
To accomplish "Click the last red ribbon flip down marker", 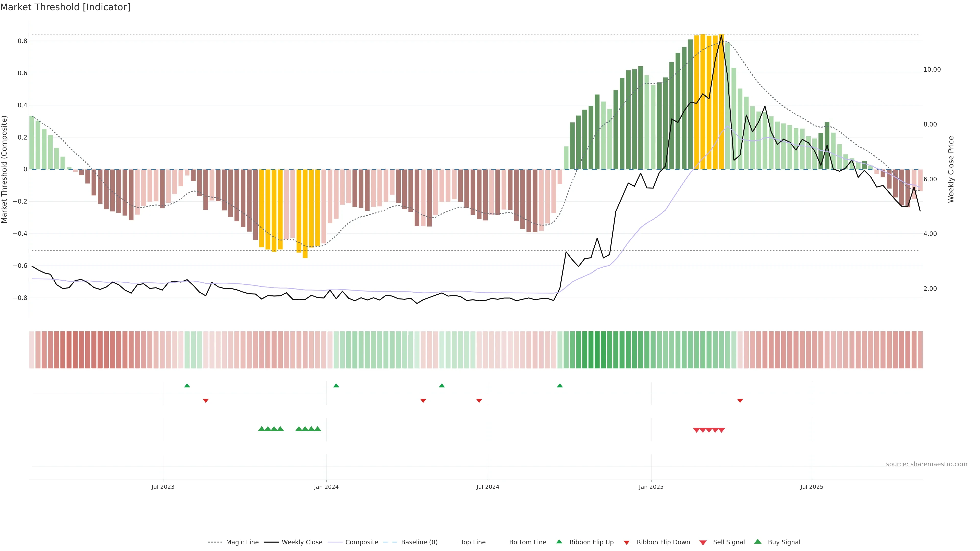I will (x=740, y=400).
